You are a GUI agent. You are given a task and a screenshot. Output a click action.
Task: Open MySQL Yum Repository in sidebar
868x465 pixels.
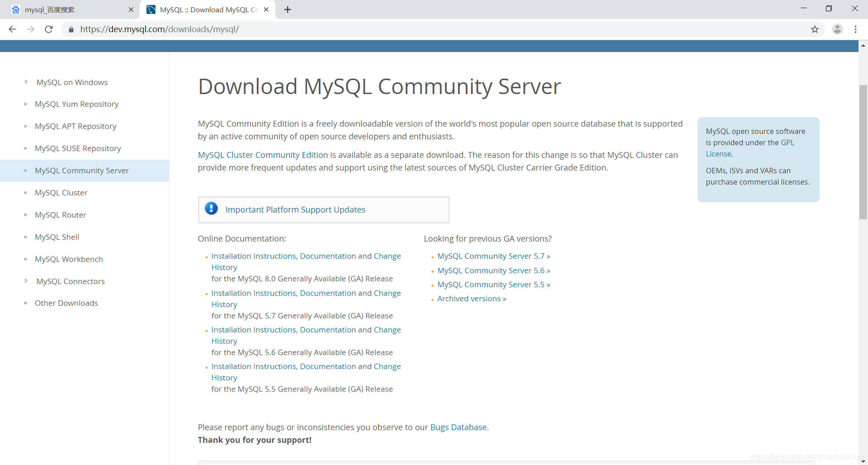(77, 104)
